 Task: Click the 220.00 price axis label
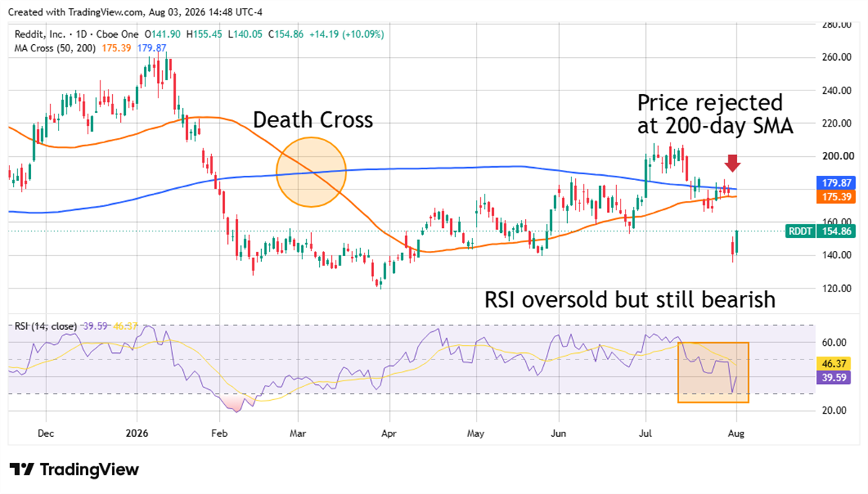pyautogui.click(x=837, y=123)
